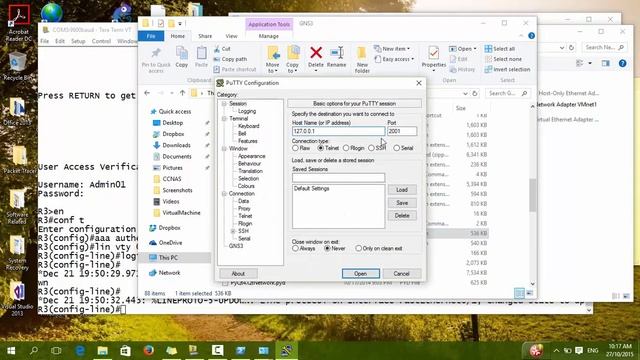Open Acrobat Reader DC desktop icon
The width and height of the screenshot is (640, 360).
pos(18,24)
